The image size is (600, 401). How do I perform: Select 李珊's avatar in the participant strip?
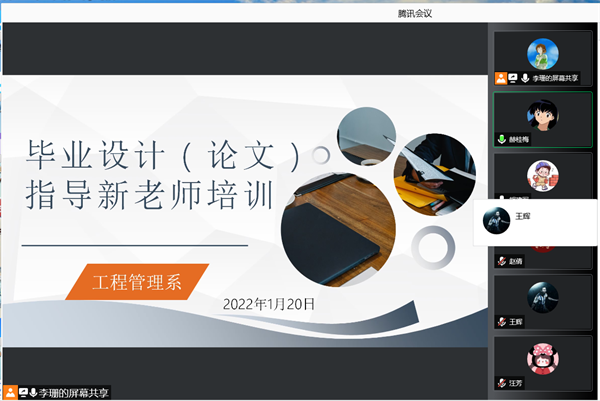pos(543,54)
